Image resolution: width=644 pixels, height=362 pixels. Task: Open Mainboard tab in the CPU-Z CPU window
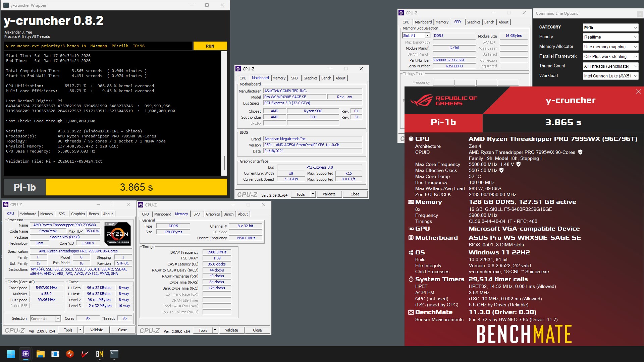click(x=28, y=214)
